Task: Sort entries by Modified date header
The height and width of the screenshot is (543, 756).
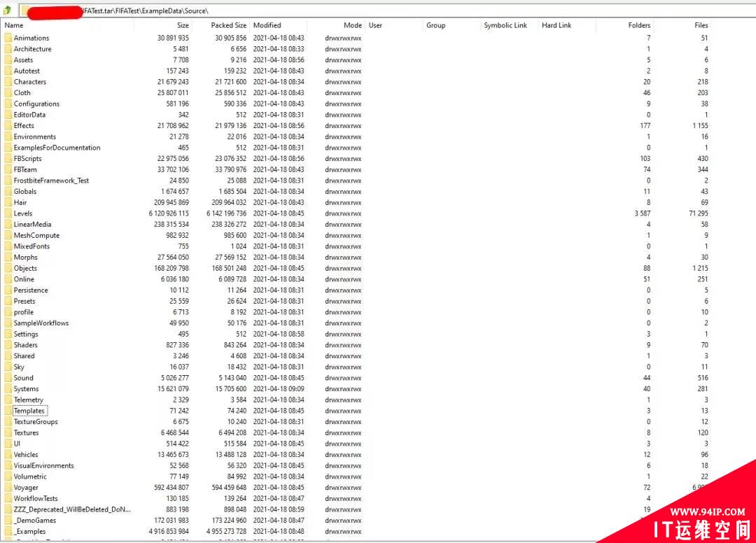Action: 267,25
